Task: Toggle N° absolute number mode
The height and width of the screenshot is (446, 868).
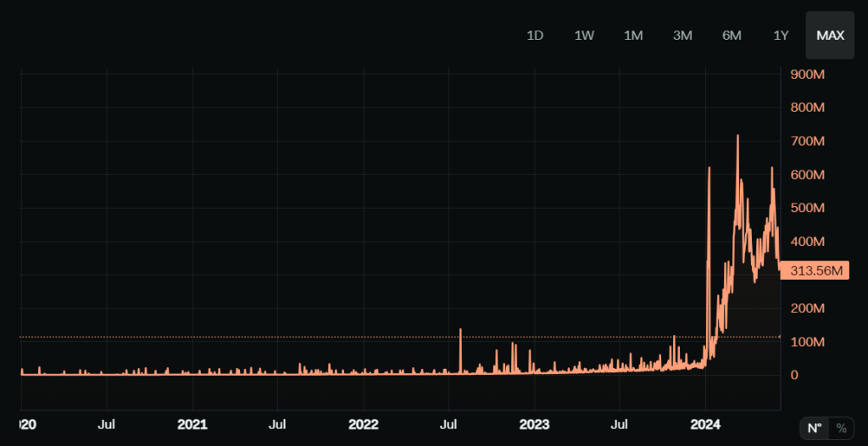Action: (x=815, y=428)
